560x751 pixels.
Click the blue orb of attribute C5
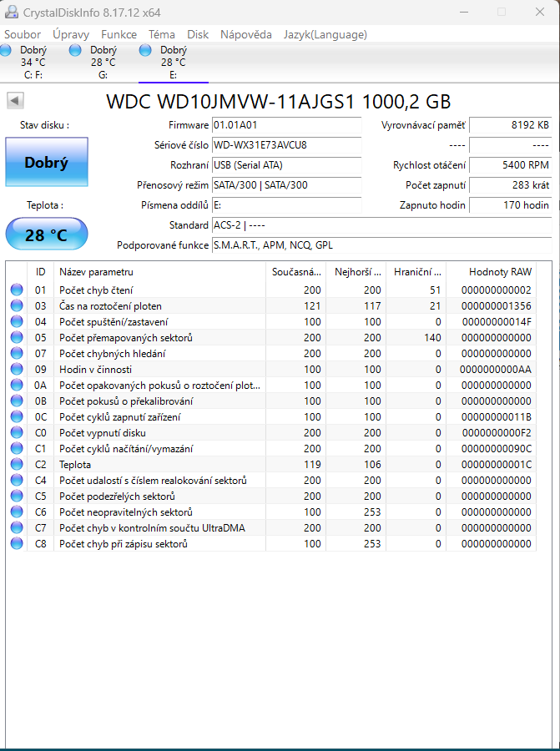pyautogui.click(x=17, y=496)
